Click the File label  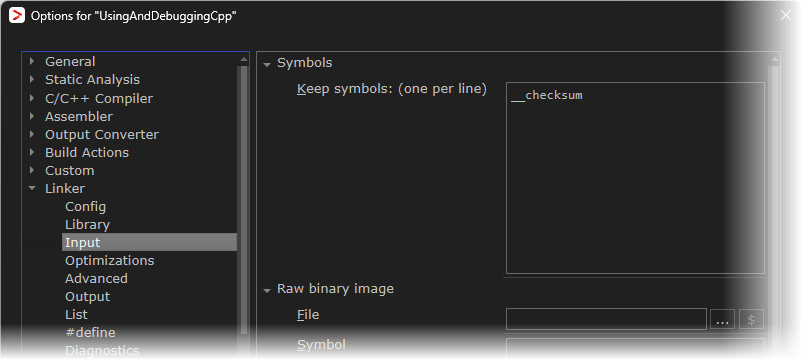click(x=308, y=314)
